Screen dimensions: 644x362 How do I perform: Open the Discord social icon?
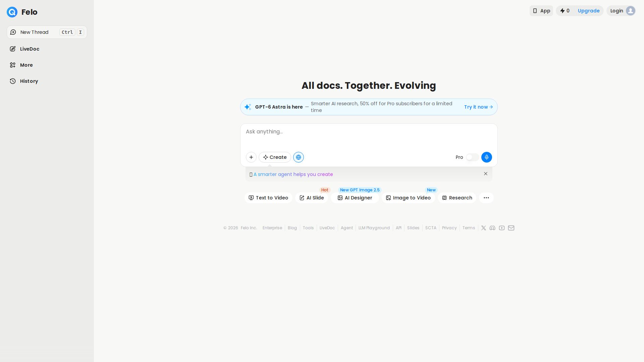click(492, 228)
